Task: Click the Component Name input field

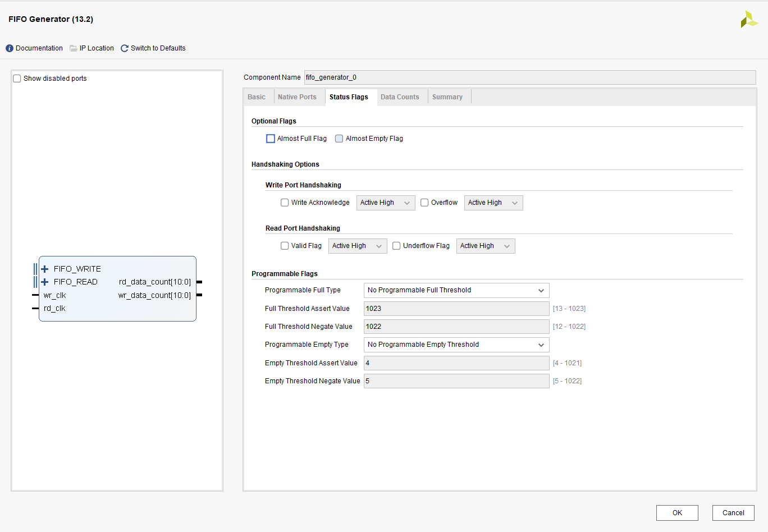Action: 529,77
